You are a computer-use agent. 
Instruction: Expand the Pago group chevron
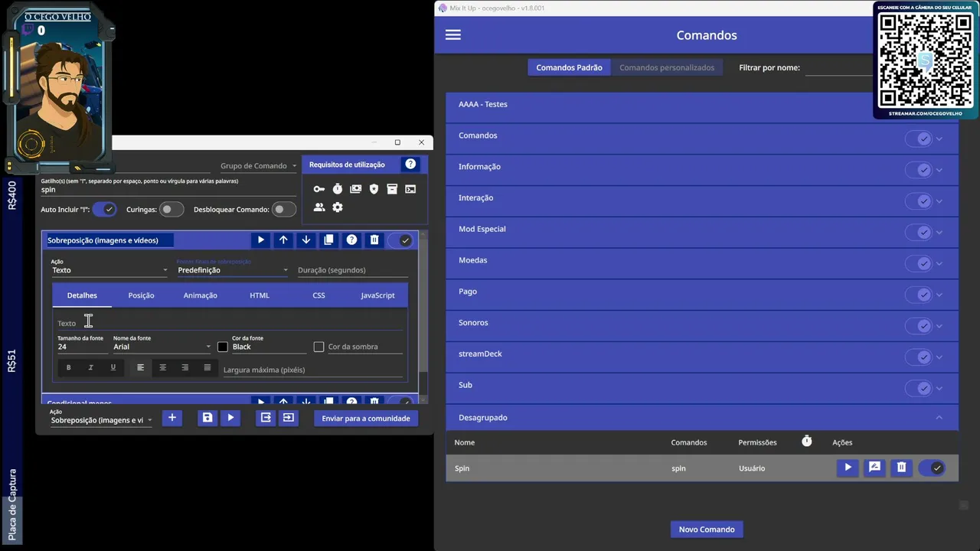coord(939,295)
